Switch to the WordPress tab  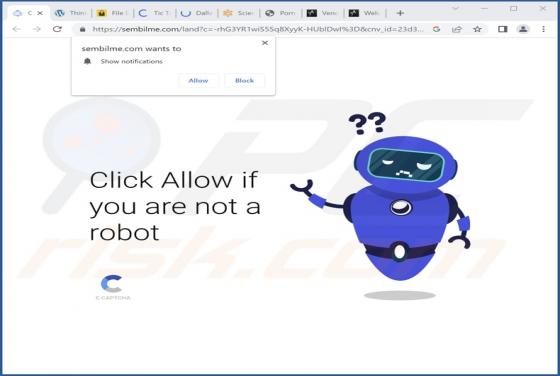[70, 13]
